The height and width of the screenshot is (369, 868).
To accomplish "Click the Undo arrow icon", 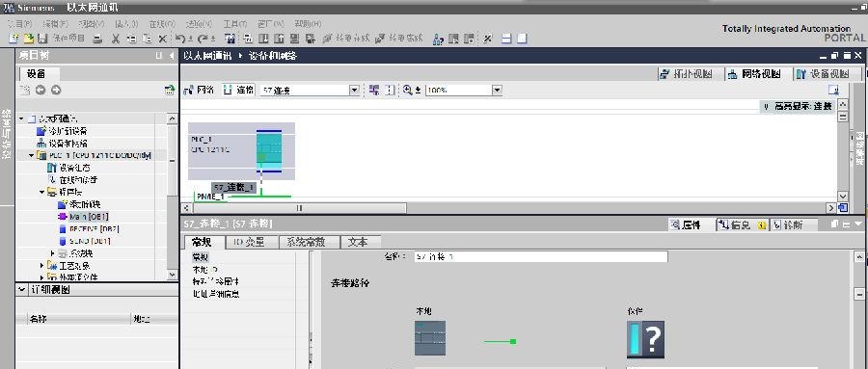I will coord(180,39).
